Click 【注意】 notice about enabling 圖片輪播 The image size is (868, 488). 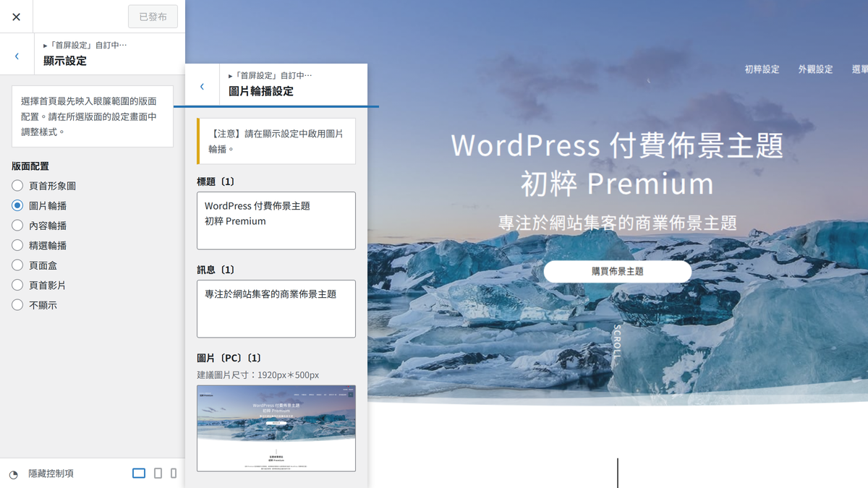tap(276, 141)
